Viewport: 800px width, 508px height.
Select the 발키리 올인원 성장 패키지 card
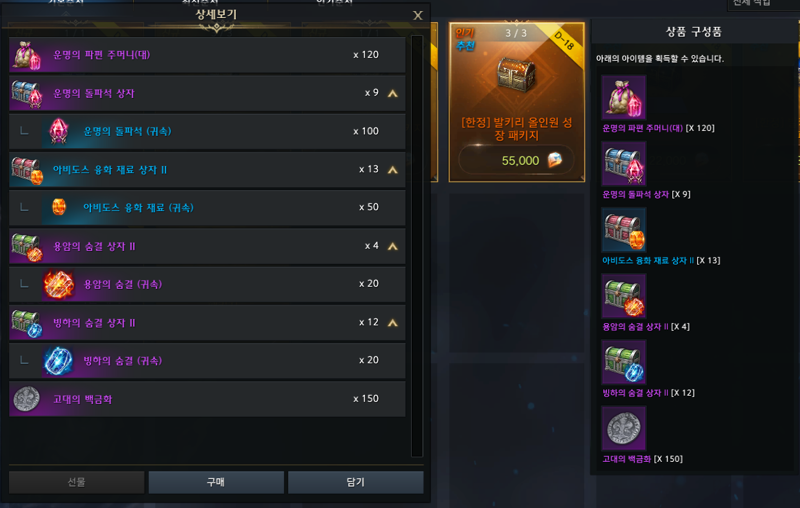point(516,102)
